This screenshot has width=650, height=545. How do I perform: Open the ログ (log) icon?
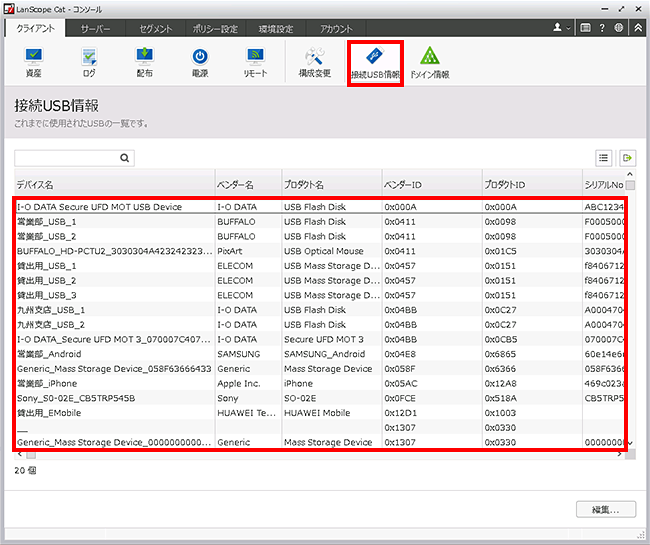[89, 63]
